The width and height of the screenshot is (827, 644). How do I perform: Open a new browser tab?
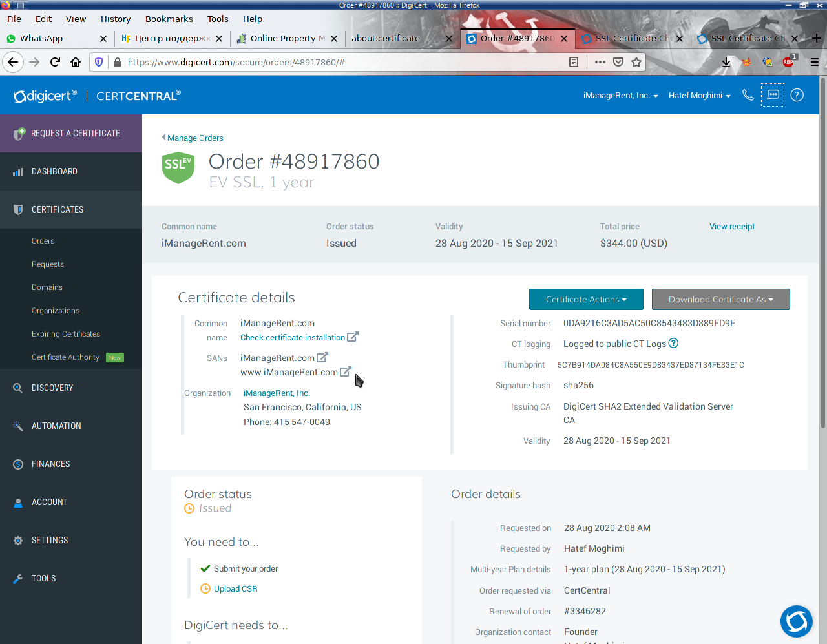pyautogui.click(x=817, y=38)
